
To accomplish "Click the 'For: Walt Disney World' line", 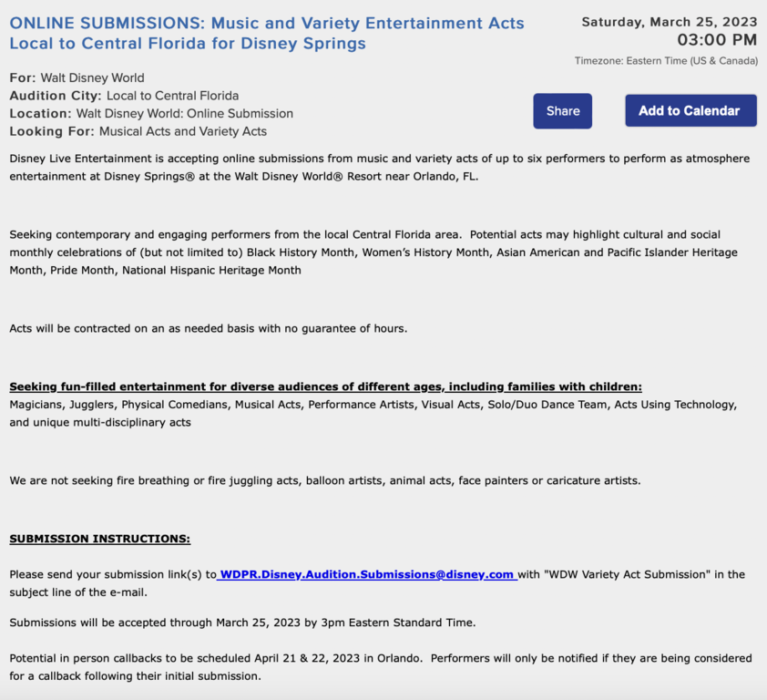I will [x=77, y=77].
